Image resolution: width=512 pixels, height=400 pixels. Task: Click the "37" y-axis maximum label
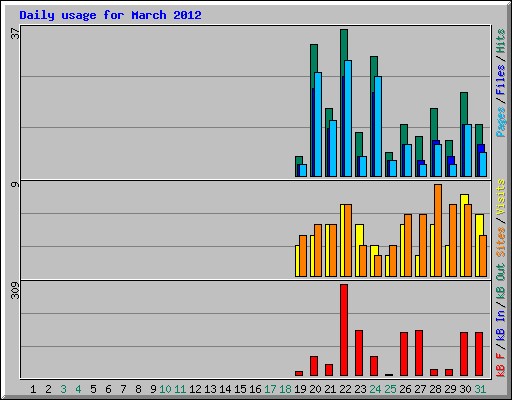tap(15, 33)
